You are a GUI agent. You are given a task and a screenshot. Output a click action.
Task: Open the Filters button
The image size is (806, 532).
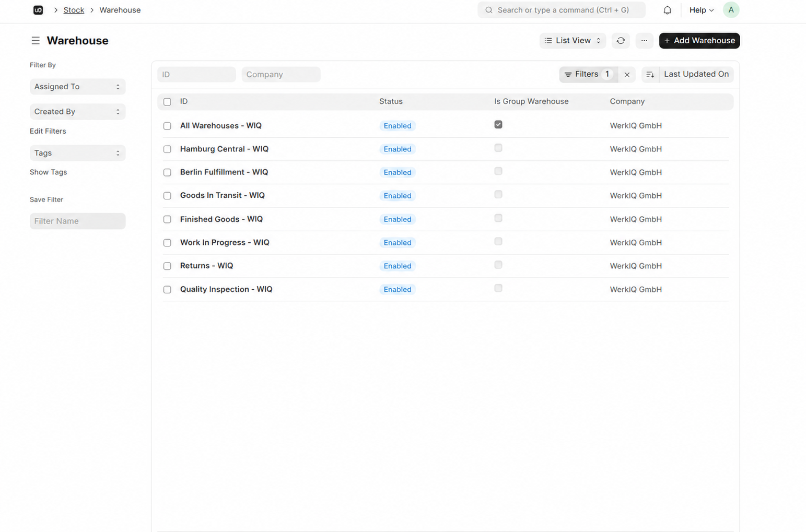point(588,74)
